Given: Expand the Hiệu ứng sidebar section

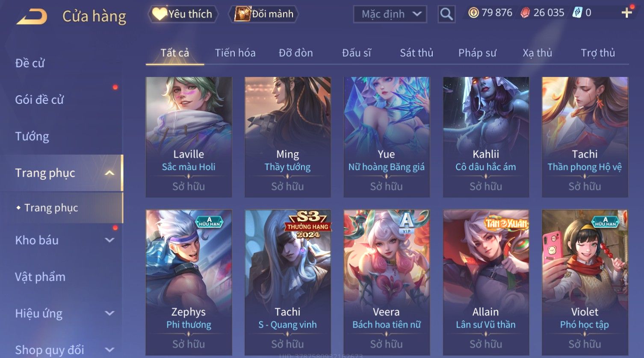Looking at the screenshot, I should 109,313.
